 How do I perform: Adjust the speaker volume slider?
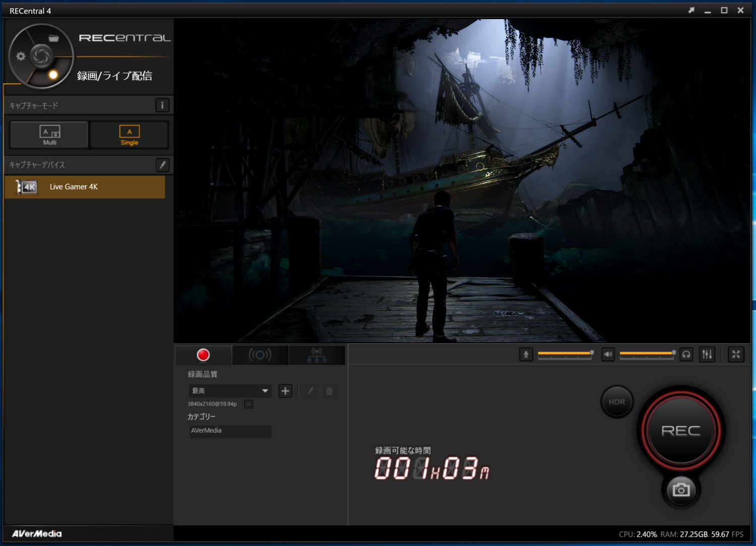click(x=648, y=354)
